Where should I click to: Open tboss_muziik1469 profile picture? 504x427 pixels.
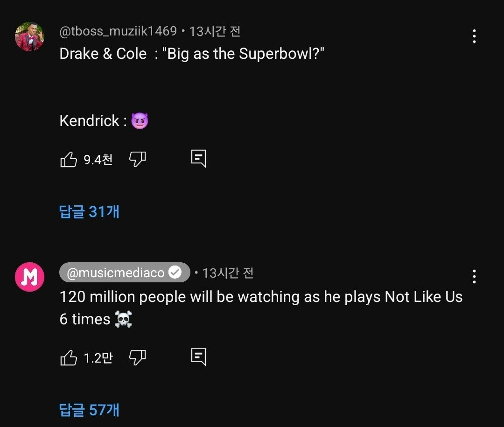click(x=29, y=36)
